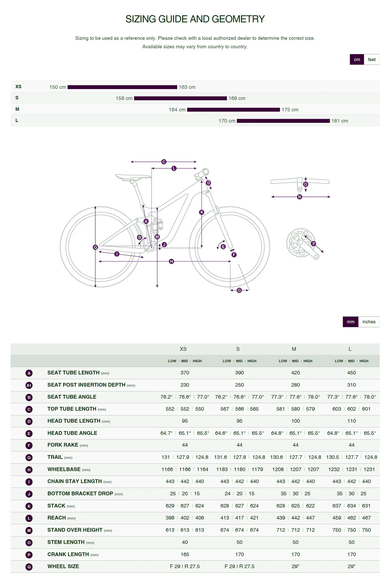390x588 pixels.
Task: Click the K stack table icon
Action: coord(29,506)
